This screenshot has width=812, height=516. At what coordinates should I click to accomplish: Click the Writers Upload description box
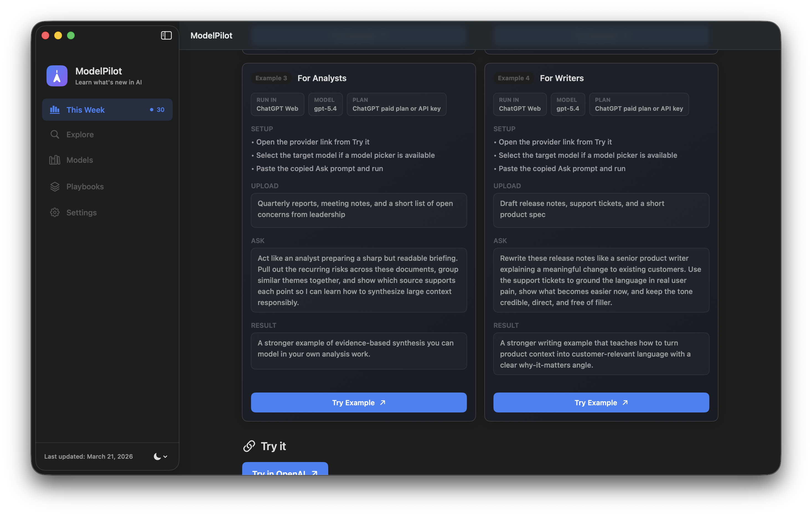click(601, 210)
